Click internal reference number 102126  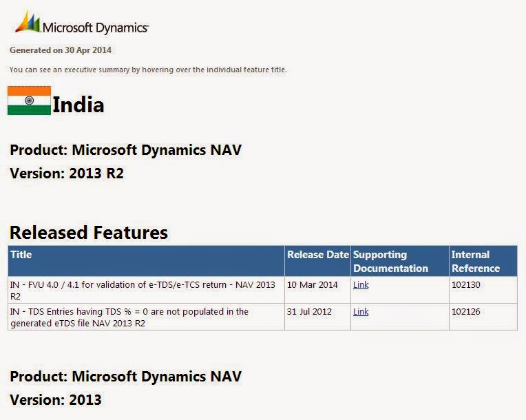(x=465, y=312)
